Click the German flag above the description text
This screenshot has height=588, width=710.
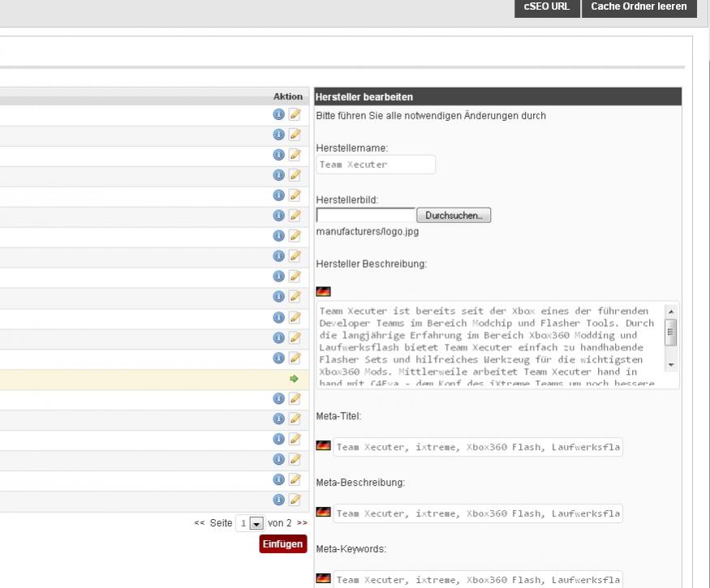[323, 291]
